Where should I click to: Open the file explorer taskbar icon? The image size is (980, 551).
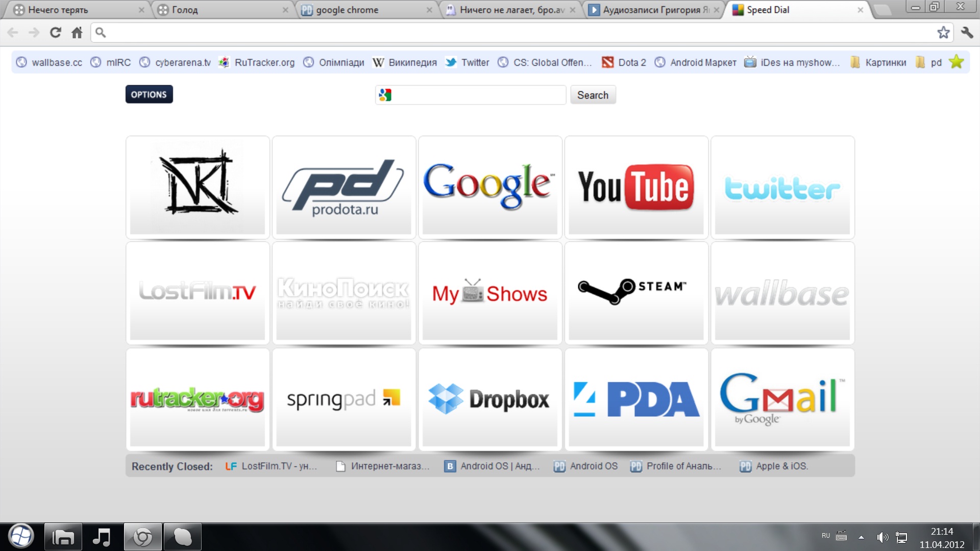pyautogui.click(x=63, y=537)
